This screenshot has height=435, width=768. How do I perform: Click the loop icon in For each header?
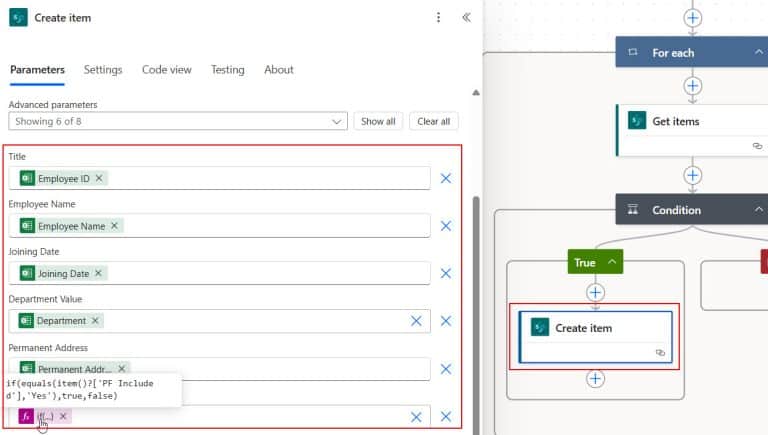(633, 52)
